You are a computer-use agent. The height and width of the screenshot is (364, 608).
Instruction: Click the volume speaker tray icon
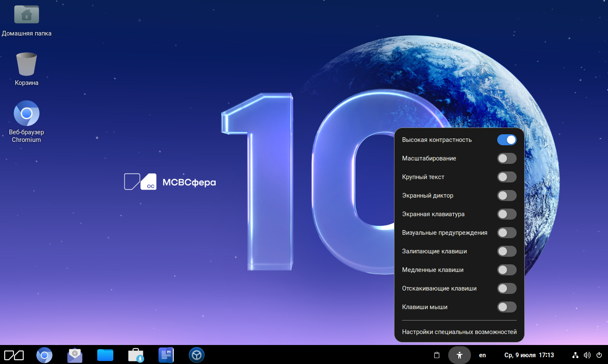[x=587, y=355]
